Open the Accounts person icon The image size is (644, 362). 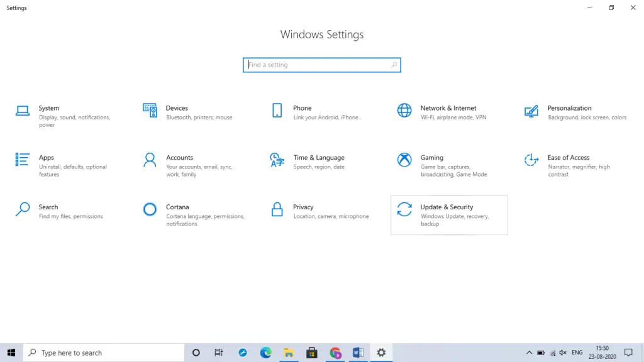[150, 160]
